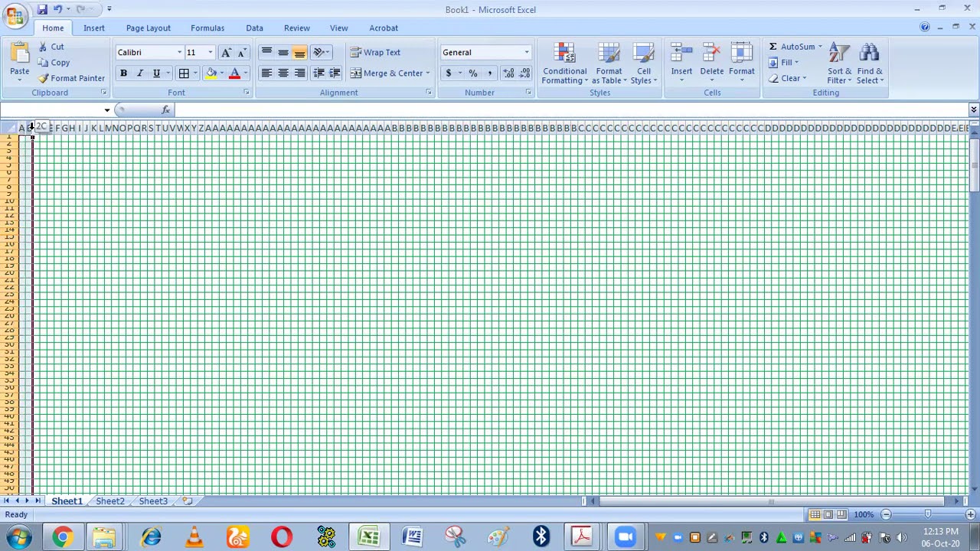The image size is (980, 551).
Task: Click the Paste button
Action: (20, 63)
